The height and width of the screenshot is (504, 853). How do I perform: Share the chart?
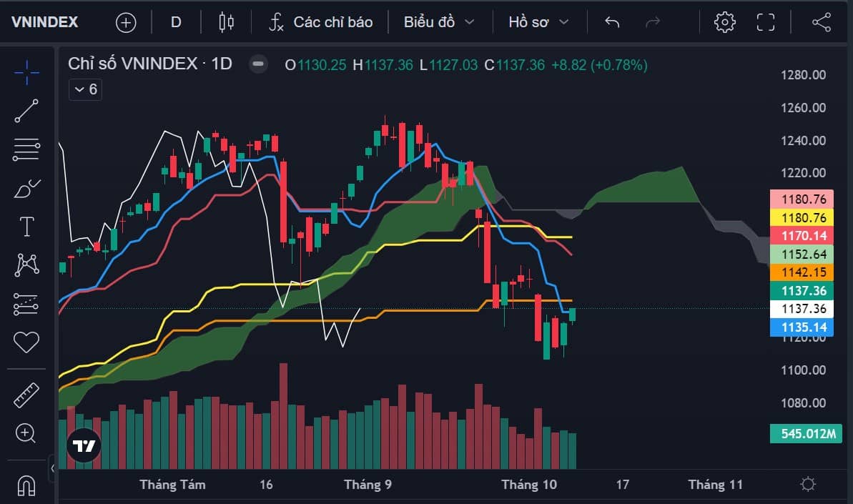point(822,22)
